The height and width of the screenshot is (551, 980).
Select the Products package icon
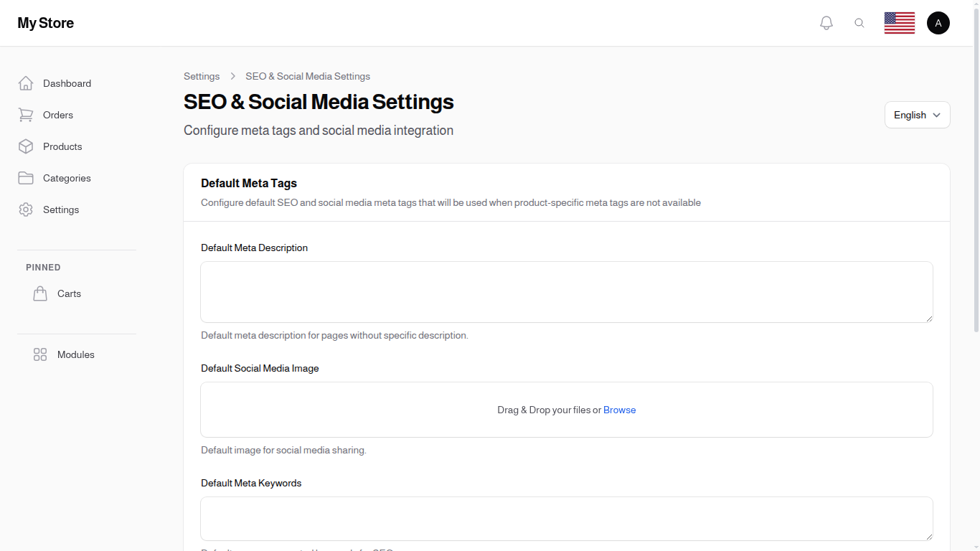click(26, 146)
